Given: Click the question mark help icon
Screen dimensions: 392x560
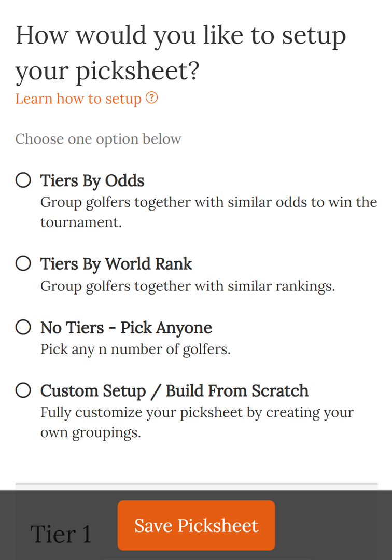Looking at the screenshot, I should (x=151, y=97).
